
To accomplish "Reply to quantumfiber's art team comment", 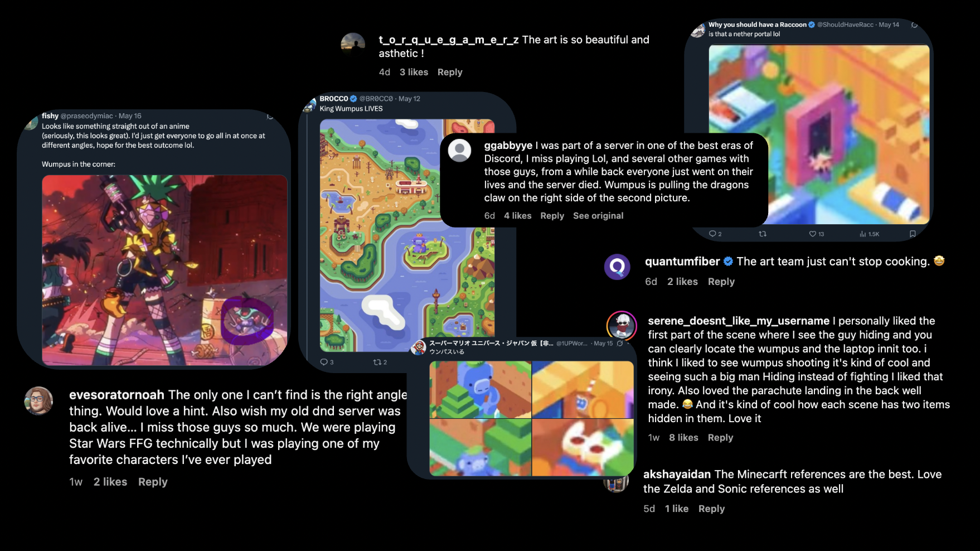I will click(x=721, y=282).
